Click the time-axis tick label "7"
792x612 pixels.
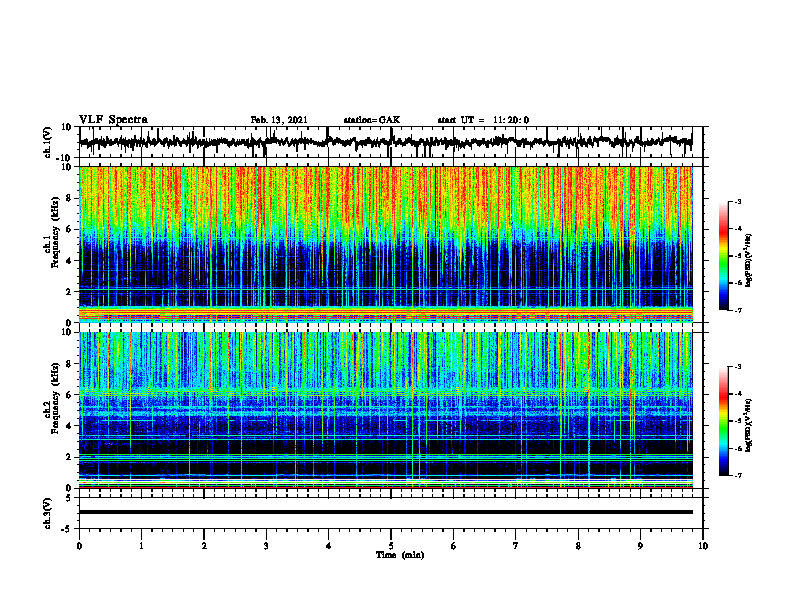pyautogui.click(x=516, y=546)
